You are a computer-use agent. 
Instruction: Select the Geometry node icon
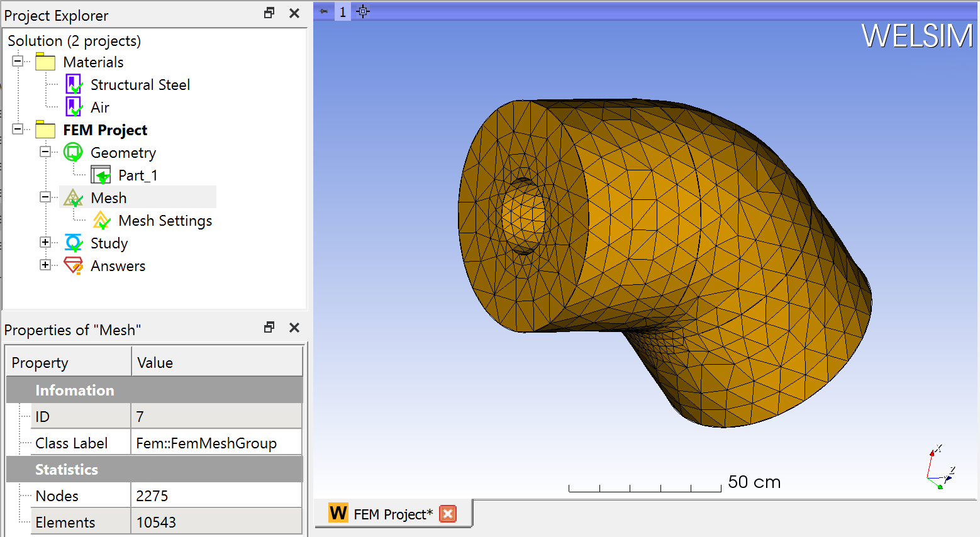click(74, 152)
